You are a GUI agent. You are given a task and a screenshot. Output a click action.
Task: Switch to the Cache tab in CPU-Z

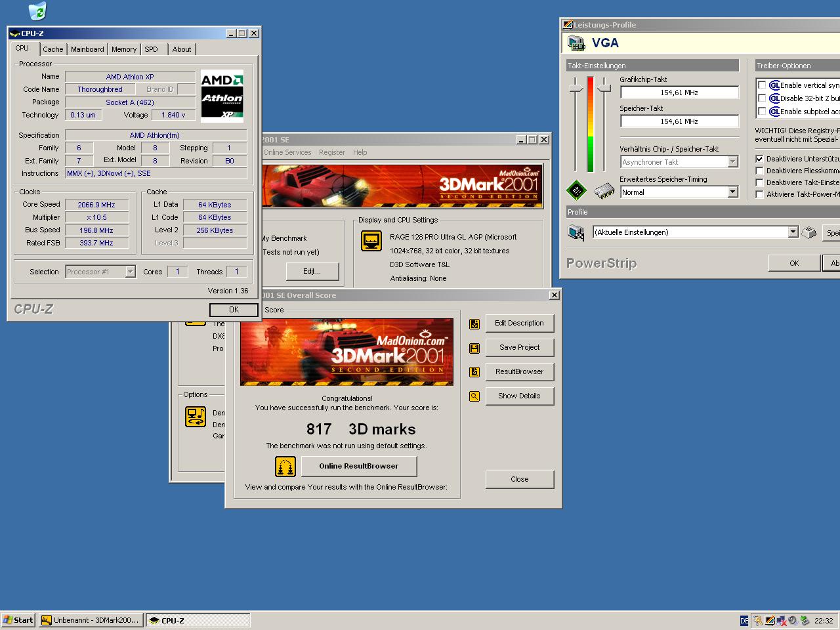[x=53, y=49]
